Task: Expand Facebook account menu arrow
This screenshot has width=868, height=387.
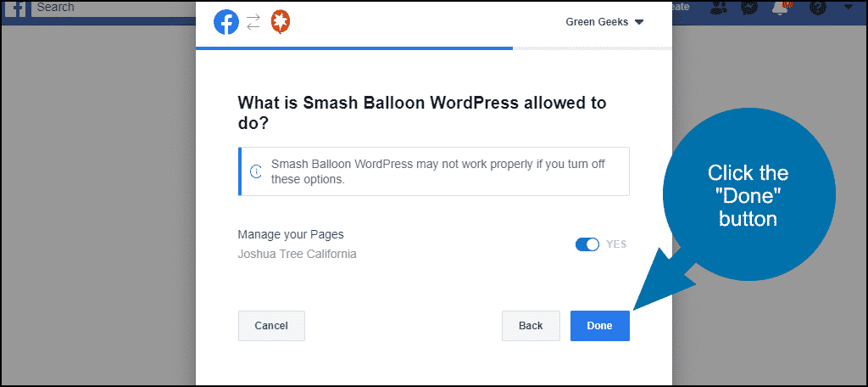Action: point(848,7)
